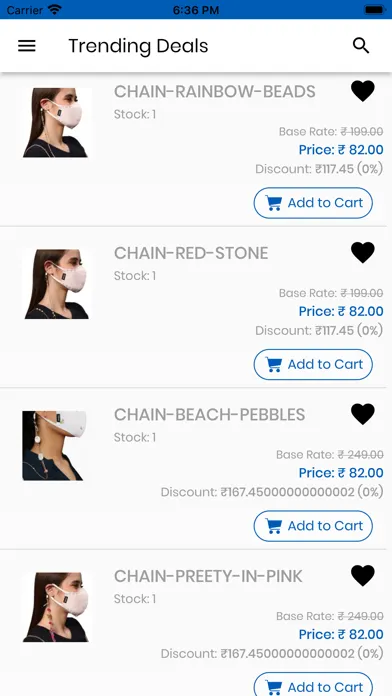This screenshot has height=696, width=392.
Task: Open CHAIN-RED-STONE product thumbnail
Action: pos(57,284)
